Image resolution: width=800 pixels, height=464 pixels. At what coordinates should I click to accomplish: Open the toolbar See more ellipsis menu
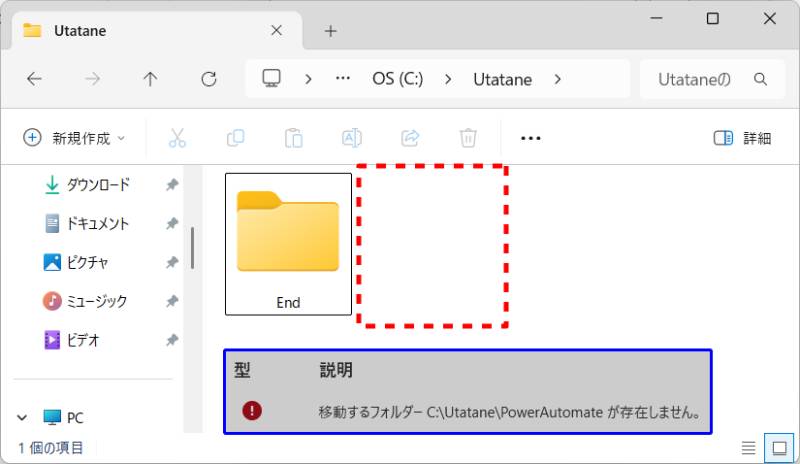coord(531,138)
